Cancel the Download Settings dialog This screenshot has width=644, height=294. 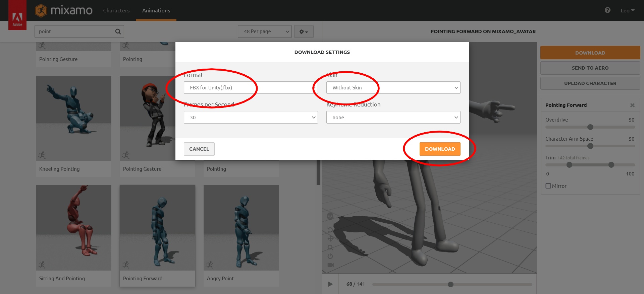(199, 149)
